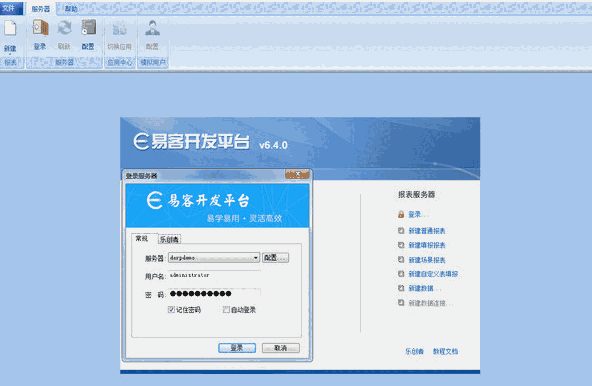Click the 新建数据连接 link
The height and width of the screenshot is (386, 592).
(427, 303)
